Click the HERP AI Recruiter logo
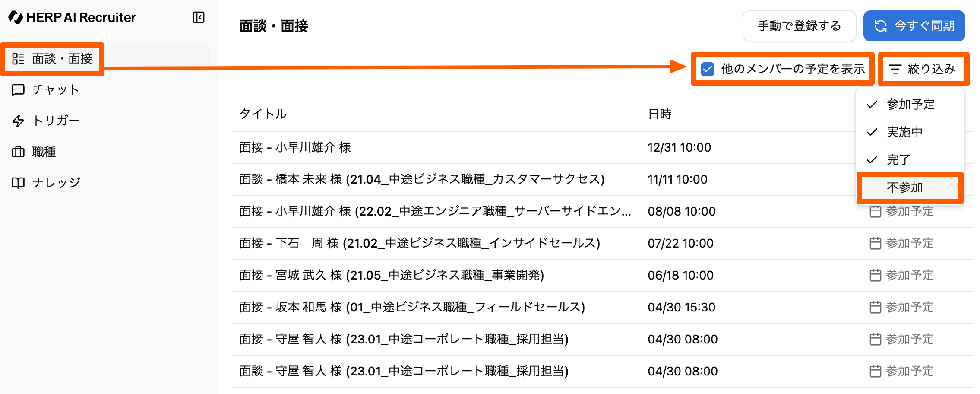 tap(72, 17)
